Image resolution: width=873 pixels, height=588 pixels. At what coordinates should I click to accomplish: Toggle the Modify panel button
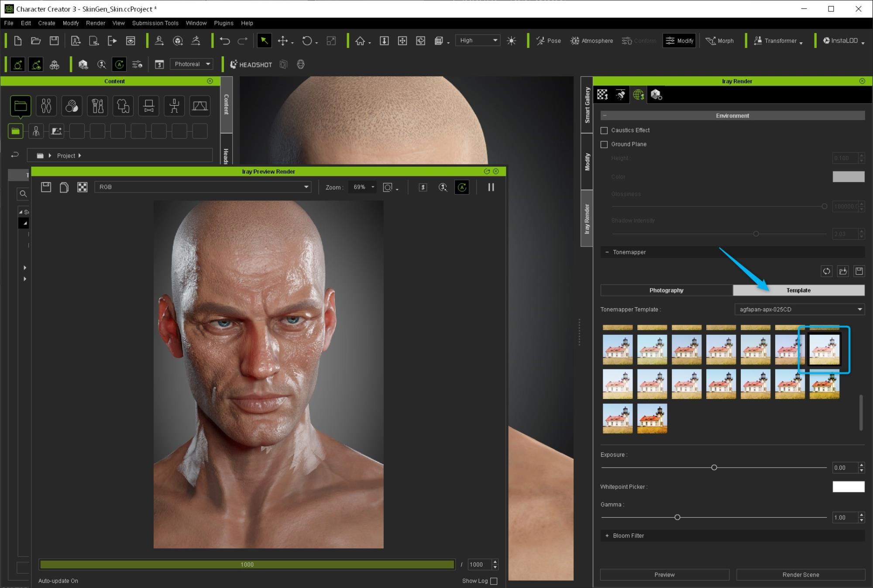(679, 41)
